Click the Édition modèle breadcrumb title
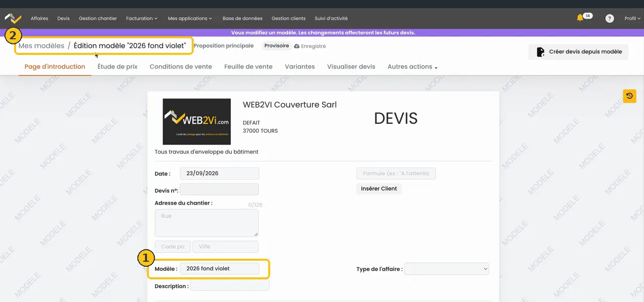 point(130,46)
